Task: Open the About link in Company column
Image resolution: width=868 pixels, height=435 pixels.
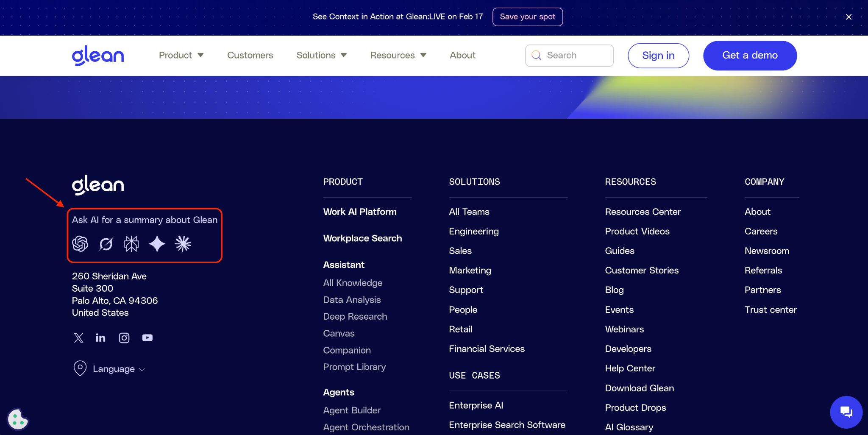Action: pyautogui.click(x=757, y=212)
